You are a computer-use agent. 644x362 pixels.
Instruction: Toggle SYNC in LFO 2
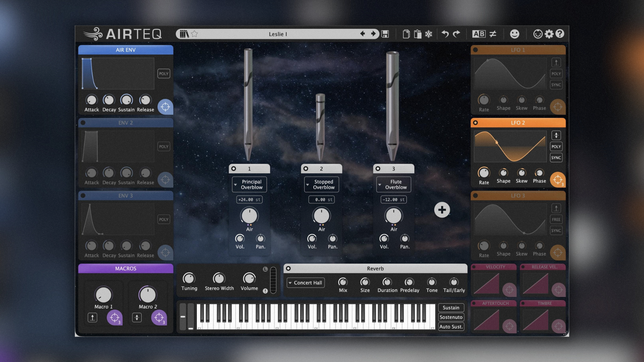click(556, 158)
